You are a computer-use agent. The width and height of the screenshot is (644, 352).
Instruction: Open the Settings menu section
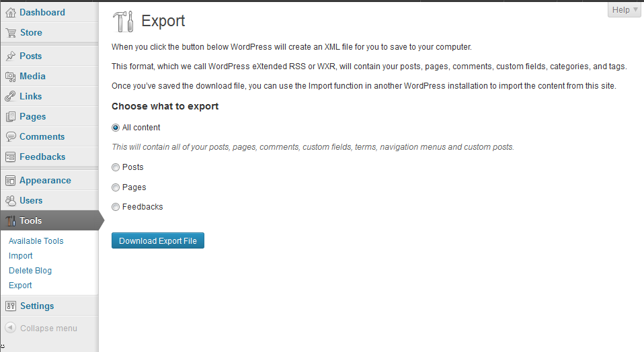(x=36, y=306)
